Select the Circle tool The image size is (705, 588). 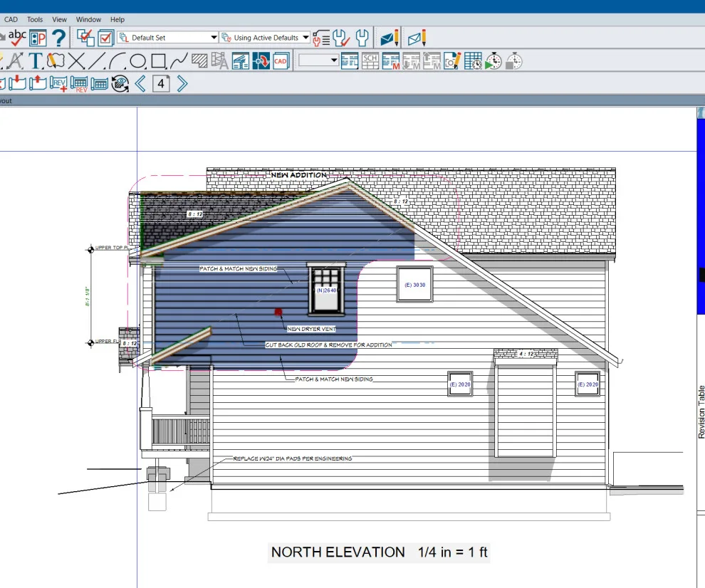coord(137,61)
